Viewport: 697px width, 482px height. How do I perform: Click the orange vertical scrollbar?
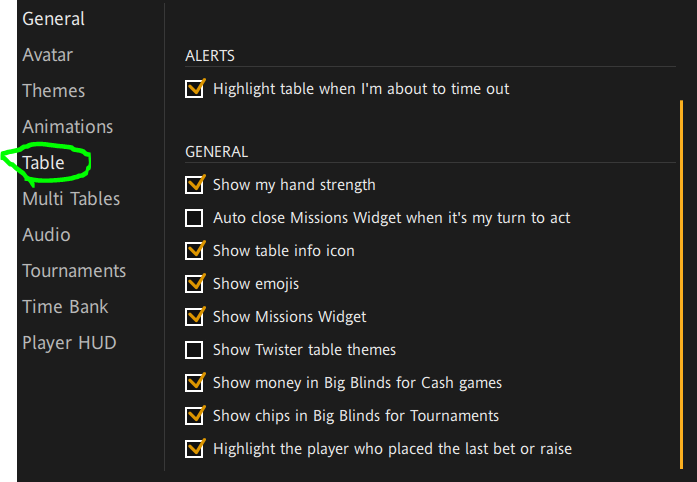coord(681,280)
